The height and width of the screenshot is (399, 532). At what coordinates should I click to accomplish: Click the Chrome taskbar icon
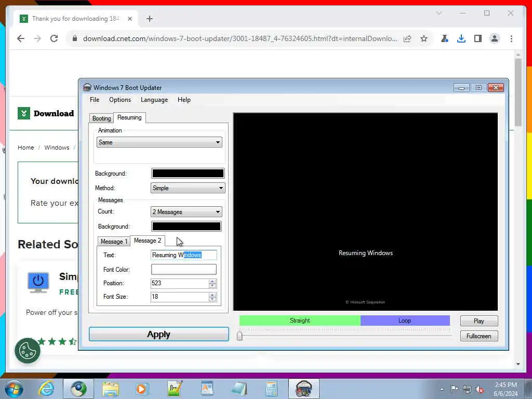tap(79, 389)
